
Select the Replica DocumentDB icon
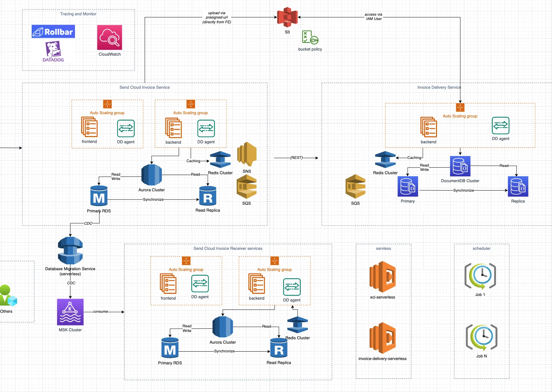(518, 187)
